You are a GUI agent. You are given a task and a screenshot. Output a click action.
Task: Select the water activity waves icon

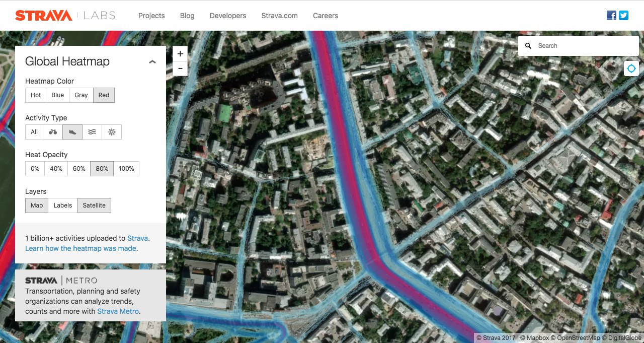[x=92, y=132]
